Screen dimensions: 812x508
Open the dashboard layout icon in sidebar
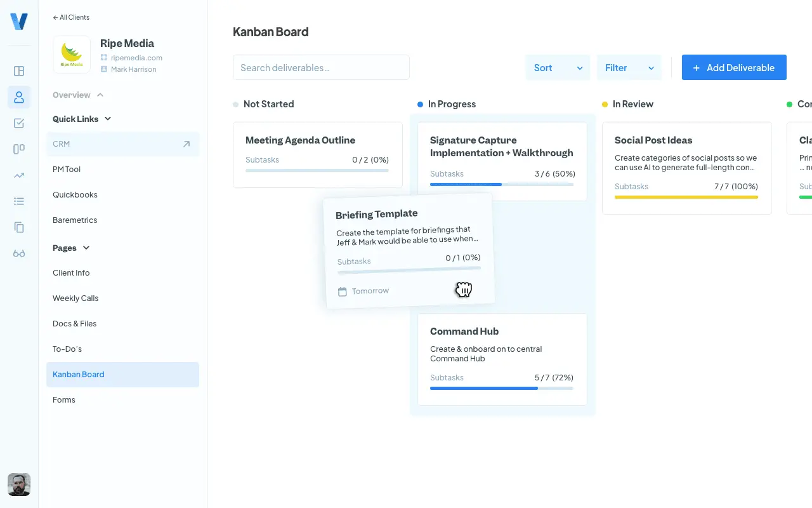click(x=19, y=71)
